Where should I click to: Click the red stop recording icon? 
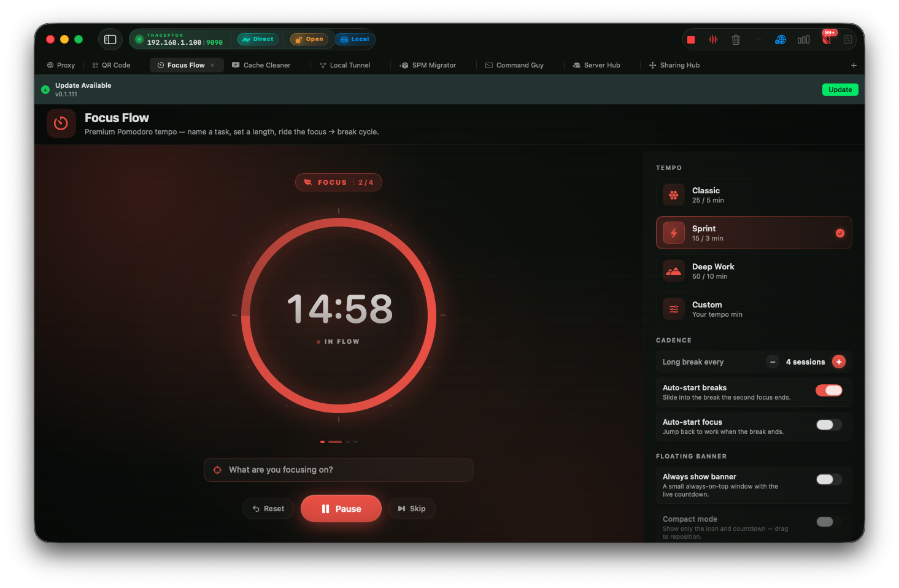pyautogui.click(x=691, y=40)
